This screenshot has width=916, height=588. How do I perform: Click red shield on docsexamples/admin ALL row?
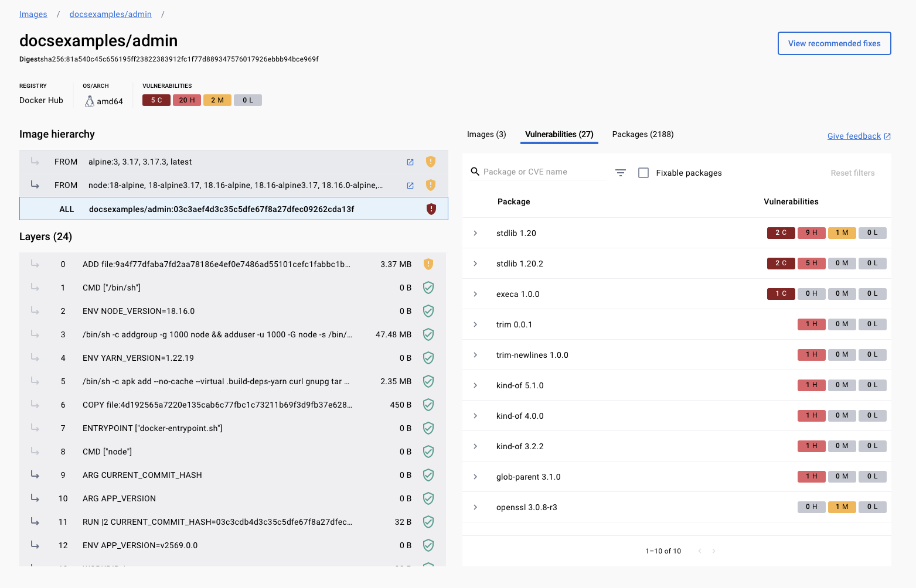coord(431,209)
